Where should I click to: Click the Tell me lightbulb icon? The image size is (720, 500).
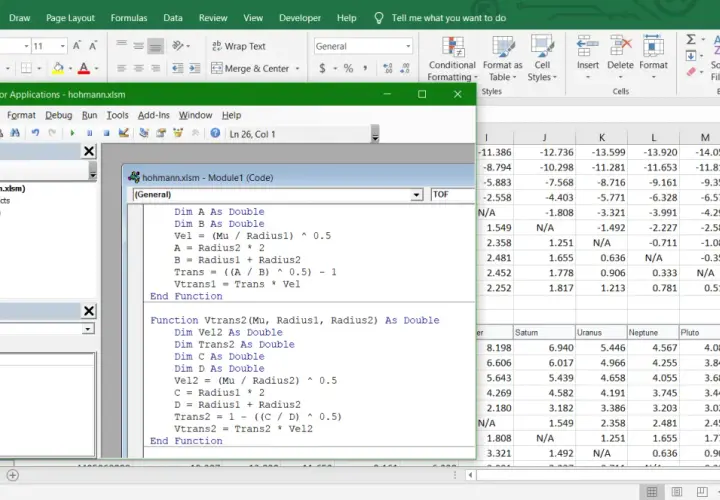[x=378, y=18]
